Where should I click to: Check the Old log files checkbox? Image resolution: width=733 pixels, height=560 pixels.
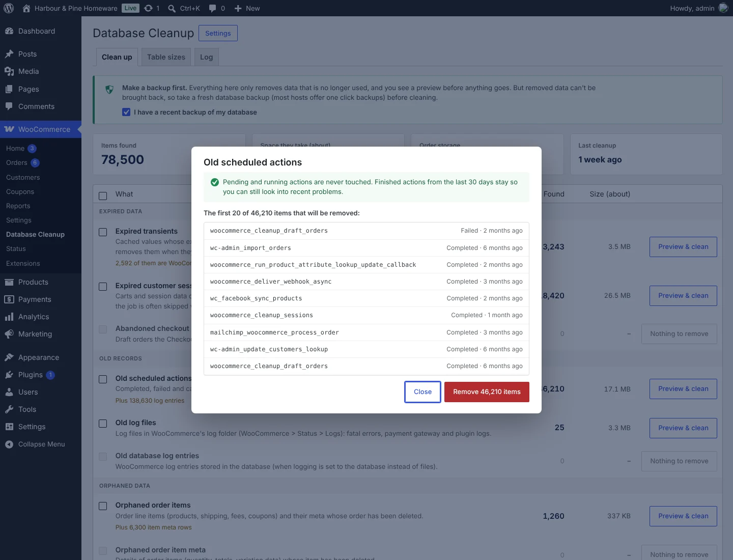click(x=103, y=424)
